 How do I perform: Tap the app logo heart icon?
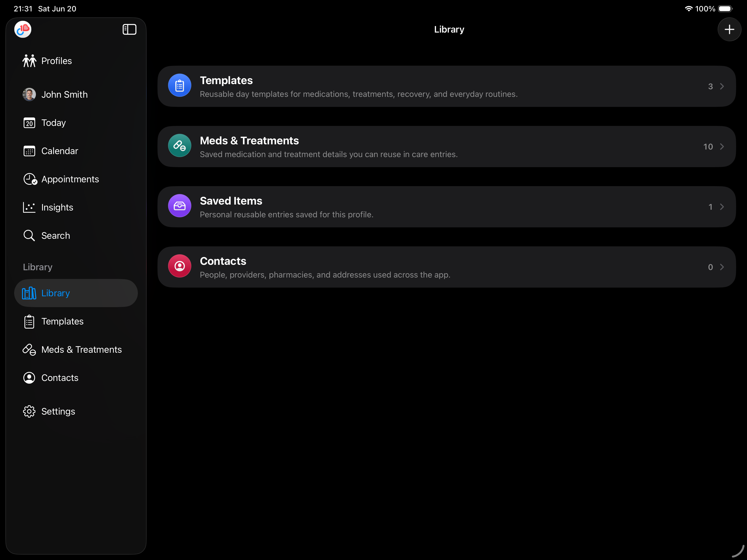point(23,29)
